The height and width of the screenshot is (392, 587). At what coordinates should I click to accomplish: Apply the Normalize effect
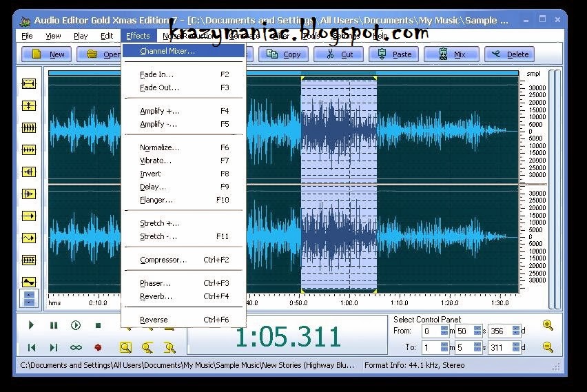[184, 147]
